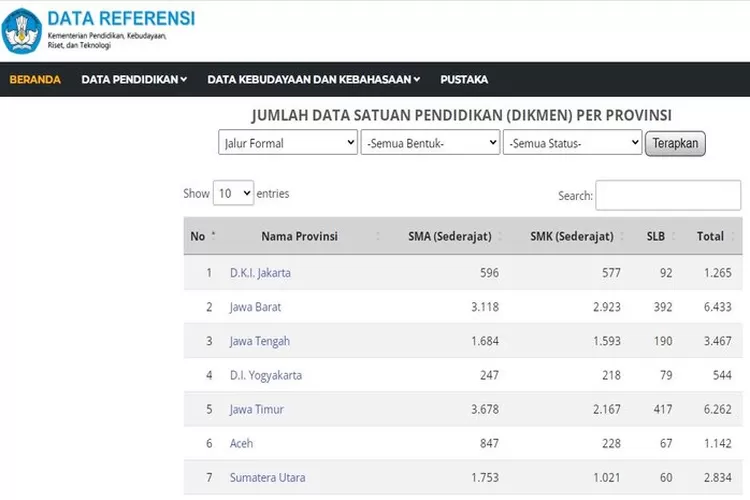This screenshot has width=750, height=500.
Task: Expand DATA KEBUDAYAAN DAN KEBAHASAAN menu
Action: pos(314,79)
